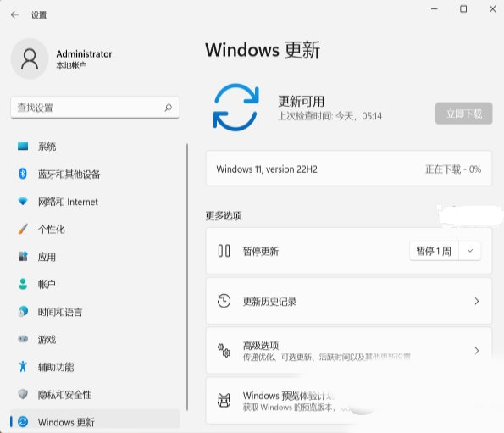Click the back arrow in Settings header
This screenshot has width=504, height=433.
tap(14, 14)
